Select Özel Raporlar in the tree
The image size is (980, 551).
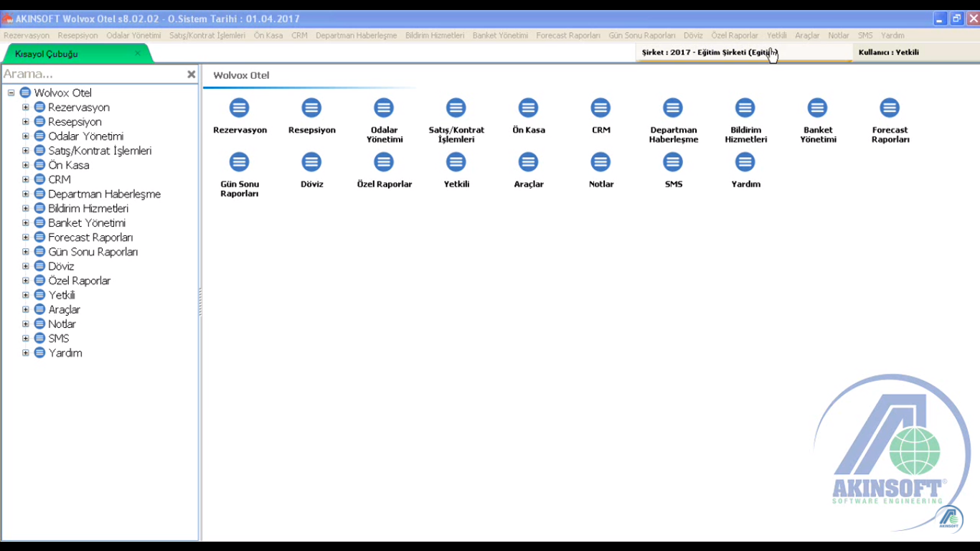pos(80,281)
